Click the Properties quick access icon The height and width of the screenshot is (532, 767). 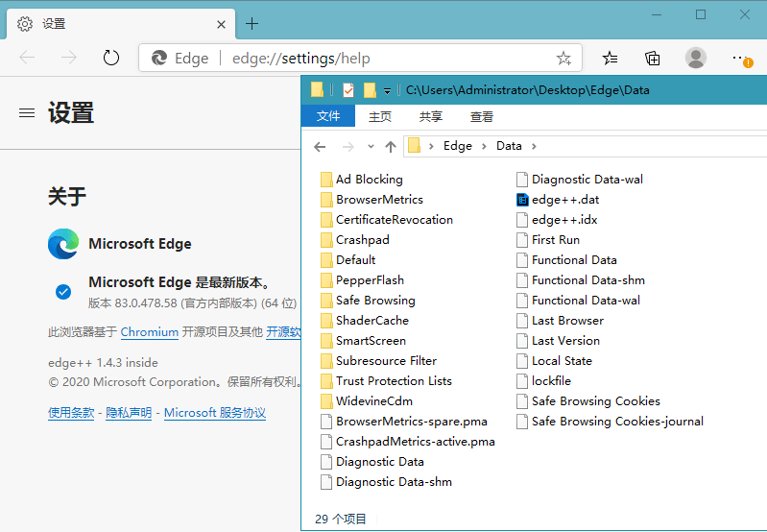[348, 90]
